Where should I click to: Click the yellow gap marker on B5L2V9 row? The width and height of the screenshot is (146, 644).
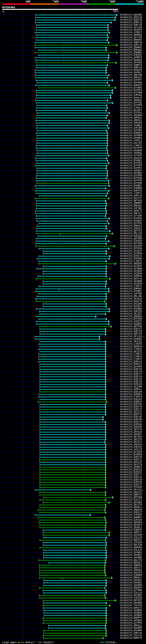pyautogui.click(x=60, y=234)
